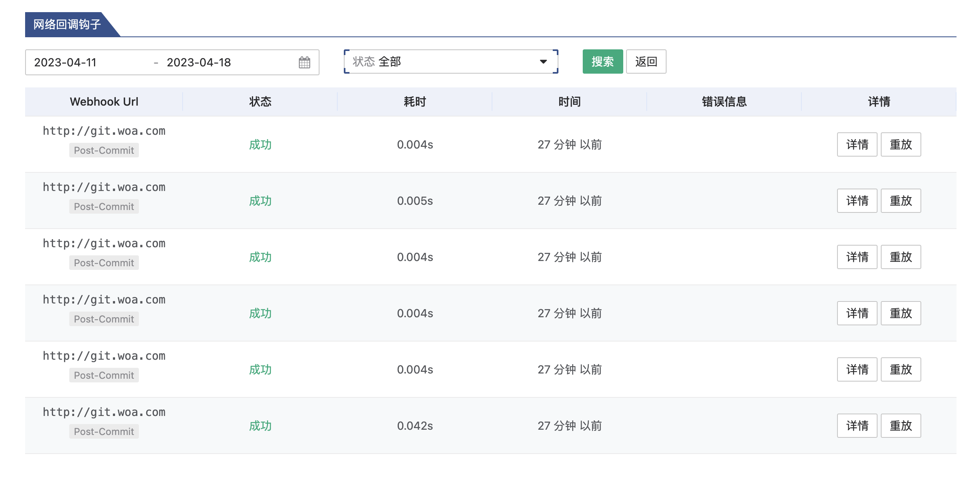Open 详情 for the first webhook row
980x488 pixels.
(856, 144)
